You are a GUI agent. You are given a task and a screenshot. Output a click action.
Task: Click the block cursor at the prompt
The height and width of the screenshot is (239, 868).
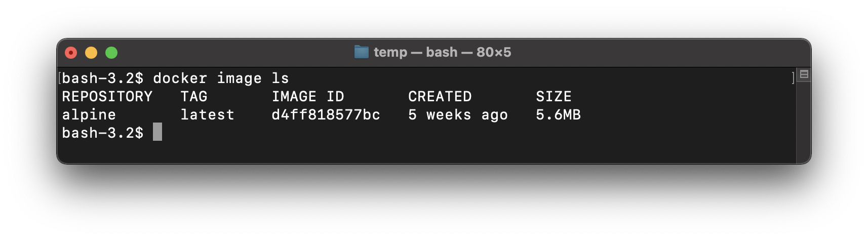tap(157, 132)
